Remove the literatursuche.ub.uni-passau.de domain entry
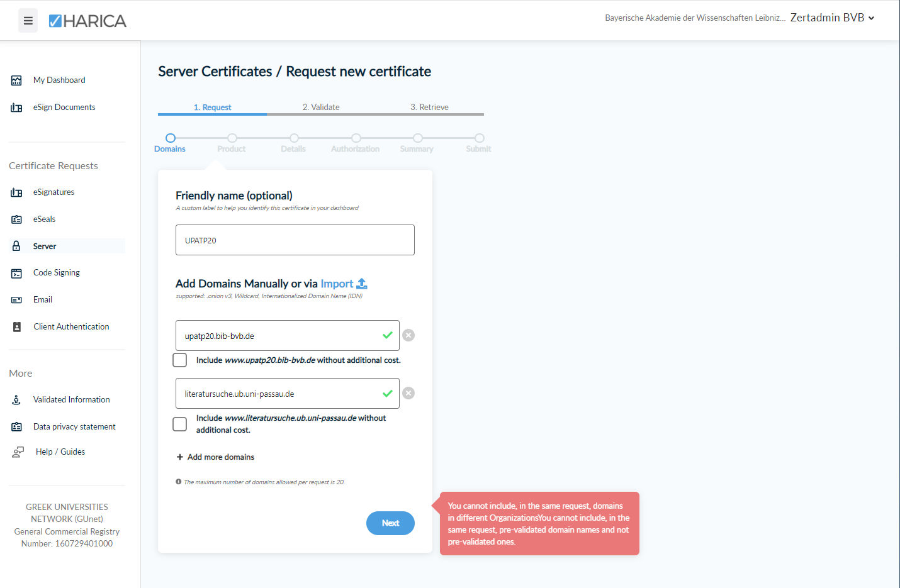 (x=408, y=393)
